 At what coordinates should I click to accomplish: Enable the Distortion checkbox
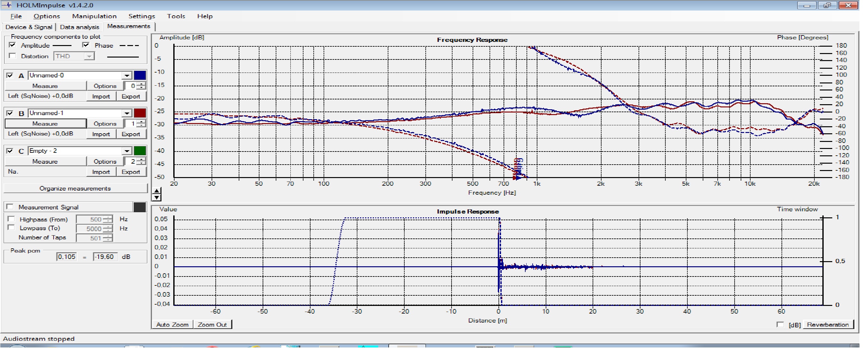(12, 56)
